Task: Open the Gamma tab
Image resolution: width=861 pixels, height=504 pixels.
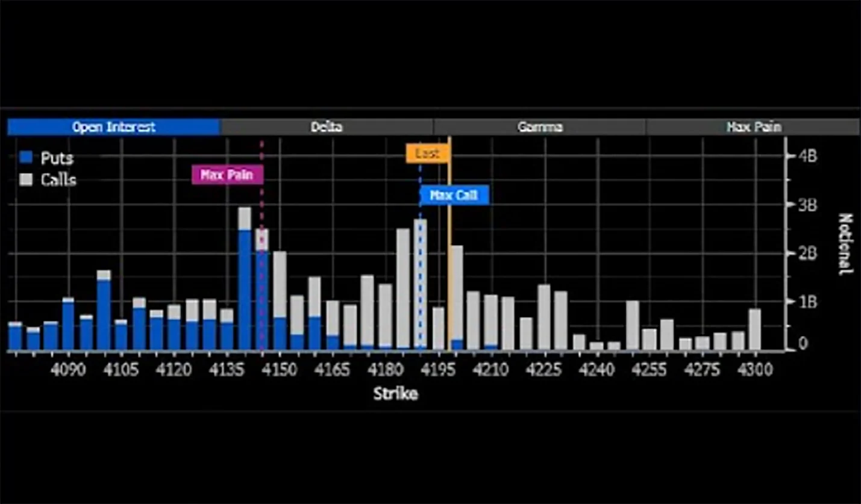Action: pos(539,127)
